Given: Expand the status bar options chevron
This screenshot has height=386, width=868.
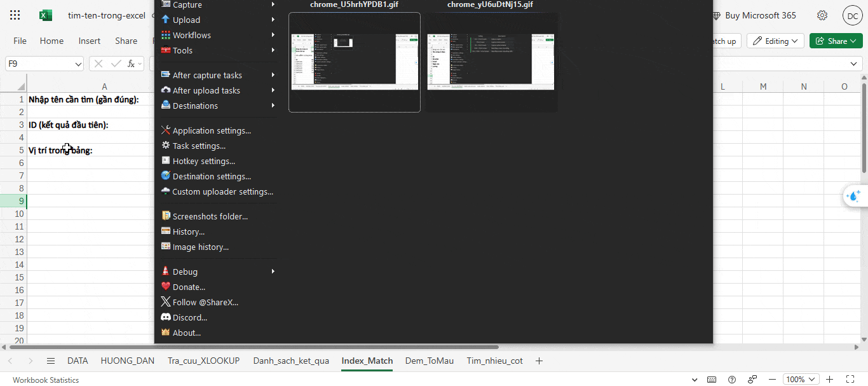Looking at the screenshot, I should pos(694,380).
